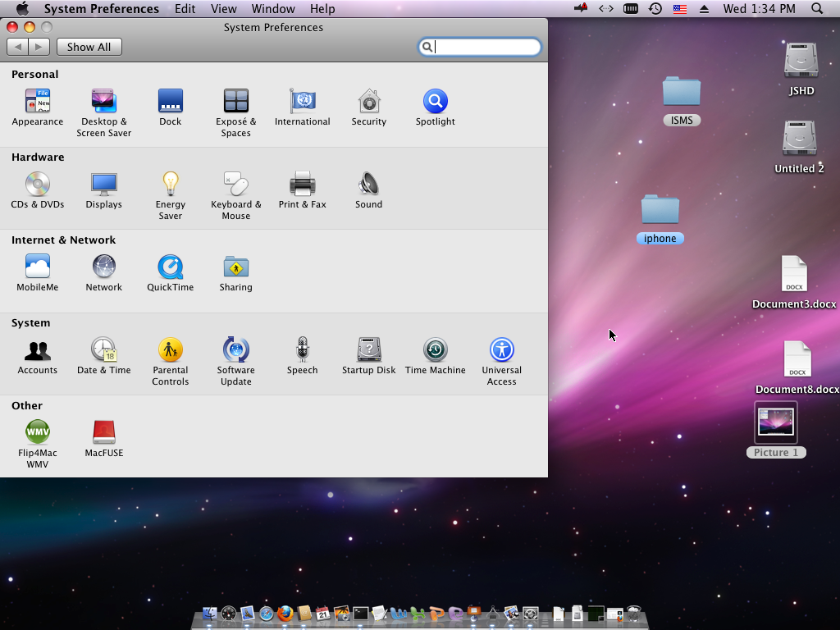Open the Edit menu
The height and width of the screenshot is (630, 840).
(185, 8)
